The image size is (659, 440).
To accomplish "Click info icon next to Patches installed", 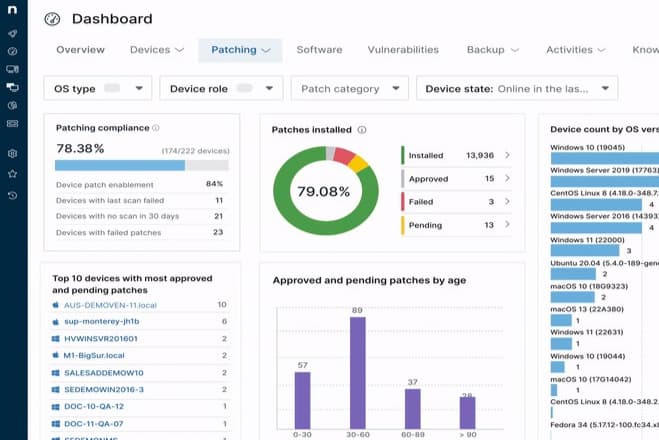I will [x=362, y=130].
